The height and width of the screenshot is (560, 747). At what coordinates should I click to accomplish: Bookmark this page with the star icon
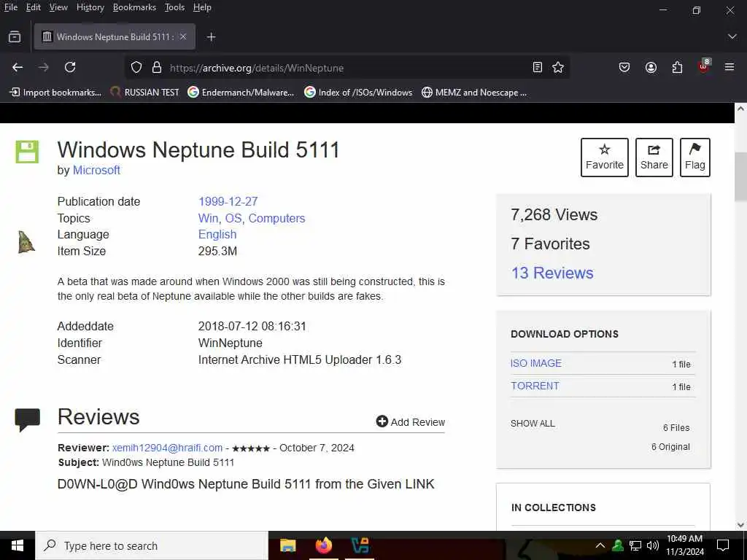(x=558, y=68)
